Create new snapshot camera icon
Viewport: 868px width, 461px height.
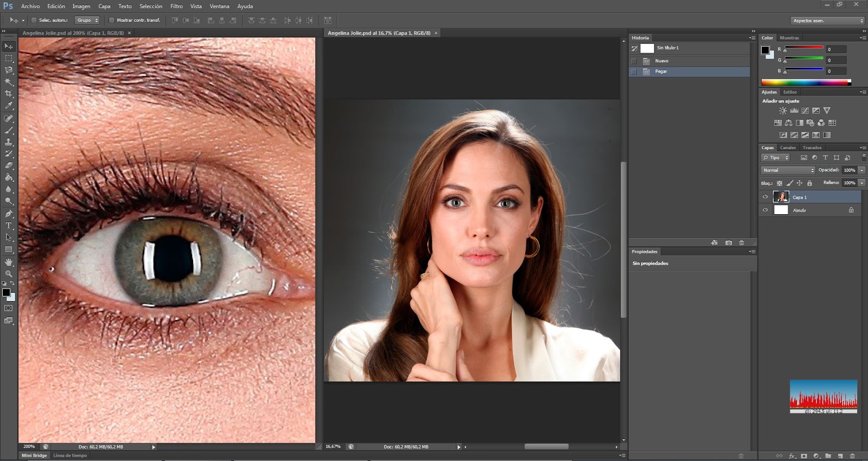[729, 242]
